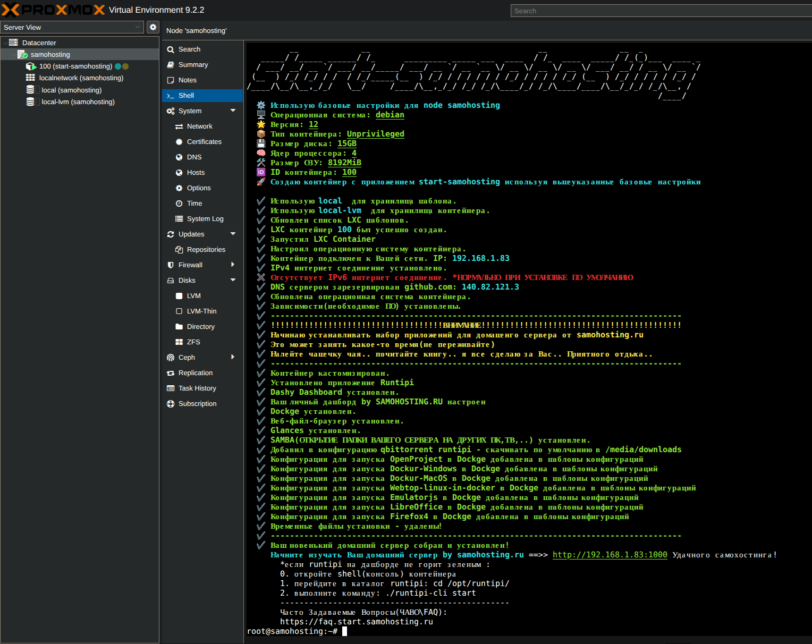Click the System gears icon
Screen dimensions: 812x644
171,111
